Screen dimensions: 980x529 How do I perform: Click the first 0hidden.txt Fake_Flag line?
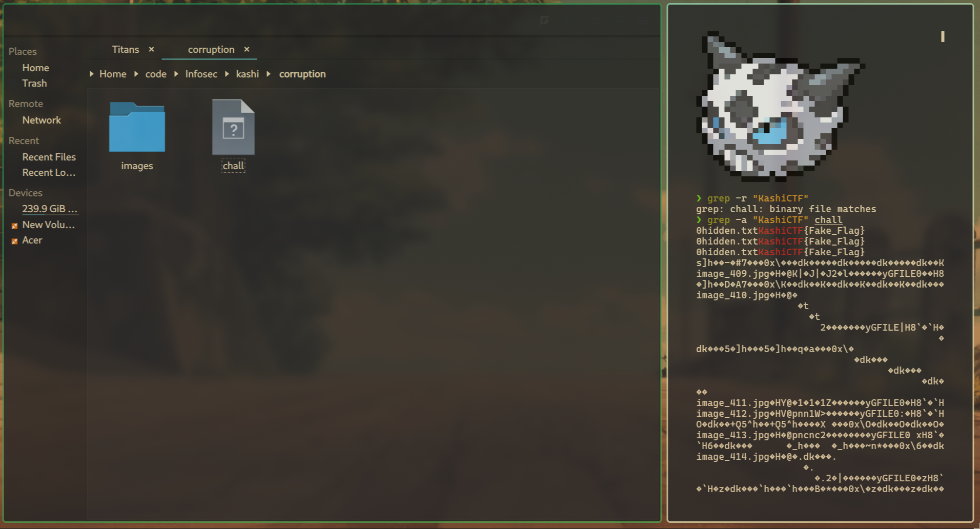coord(780,231)
